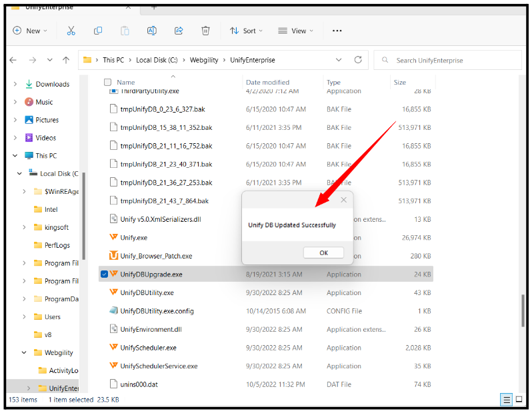Click the search magnifier icon
The image size is (532, 413).
pyautogui.click(x=385, y=60)
